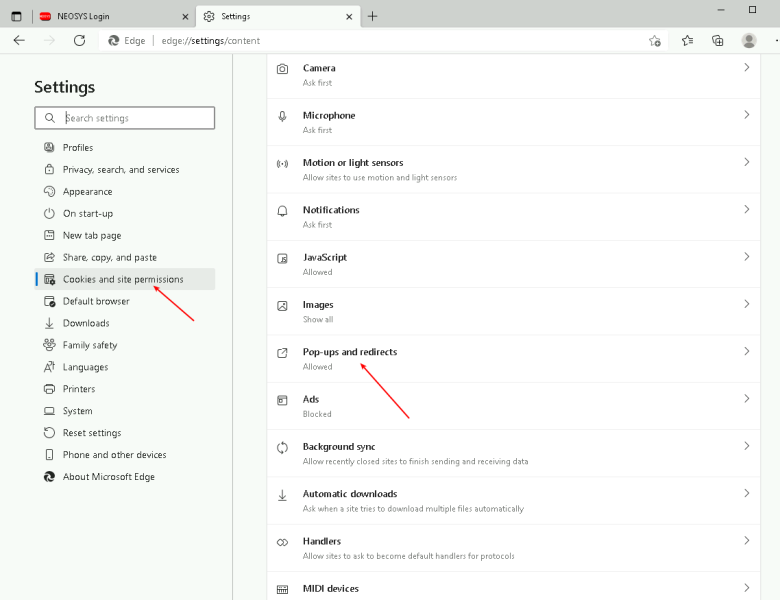Open a new tab with plus button
Screen dimensions: 780x600
click(x=373, y=16)
